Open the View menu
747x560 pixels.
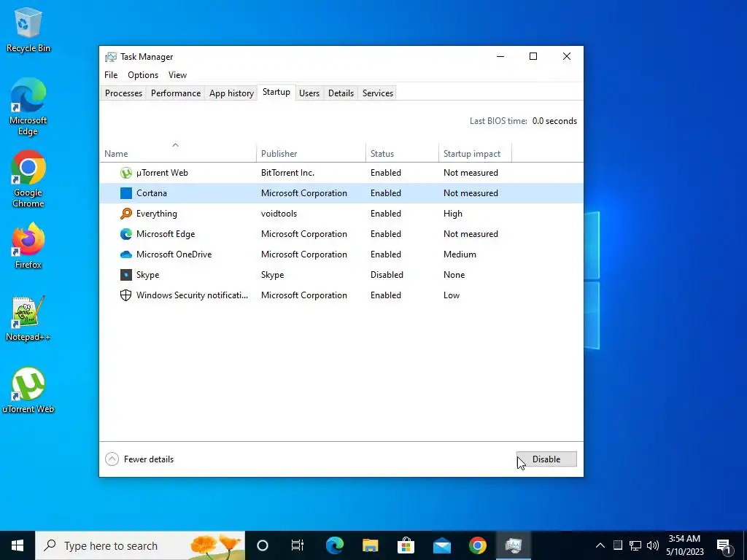(x=177, y=75)
